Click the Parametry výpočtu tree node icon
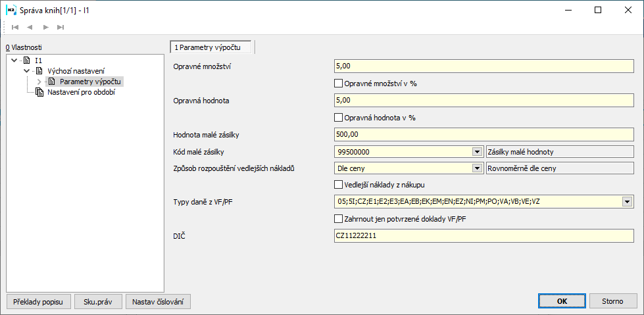This screenshot has width=644, height=315. (51, 82)
